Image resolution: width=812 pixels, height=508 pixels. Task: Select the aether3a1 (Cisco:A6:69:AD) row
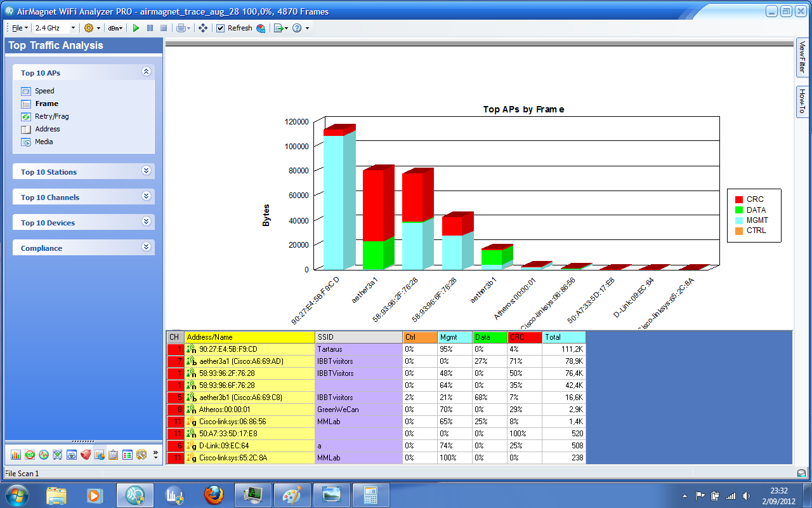click(376, 361)
